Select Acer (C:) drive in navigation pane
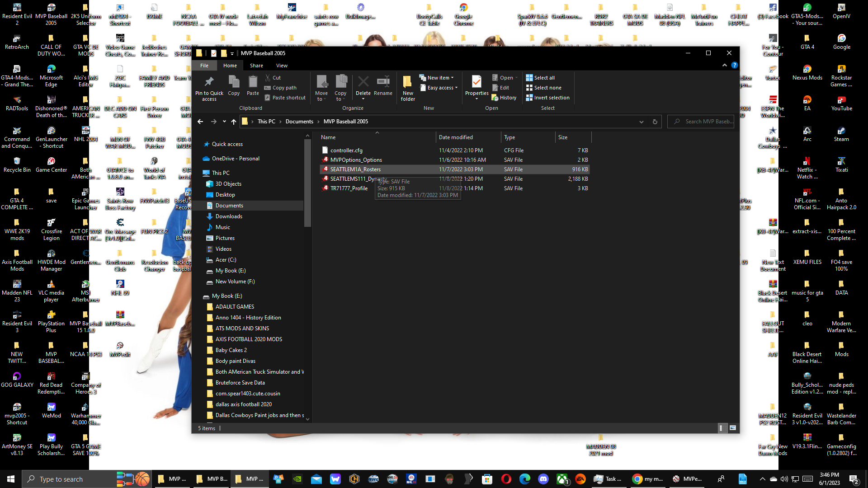Image resolution: width=868 pixels, height=488 pixels. pyautogui.click(x=226, y=260)
